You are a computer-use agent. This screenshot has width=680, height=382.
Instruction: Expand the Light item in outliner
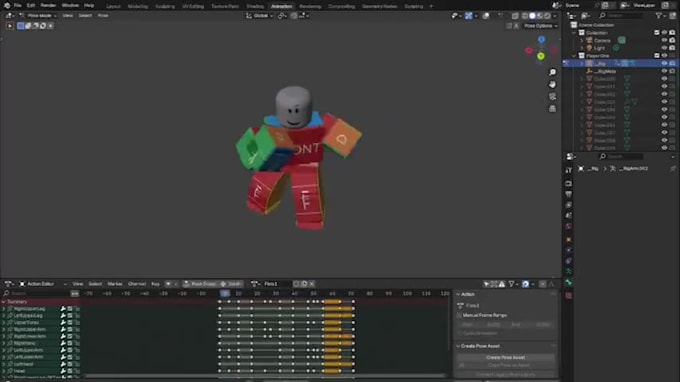(582, 48)
